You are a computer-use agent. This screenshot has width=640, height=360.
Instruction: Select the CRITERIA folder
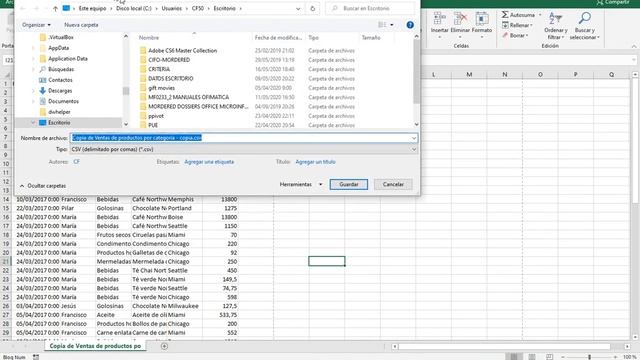159,69
